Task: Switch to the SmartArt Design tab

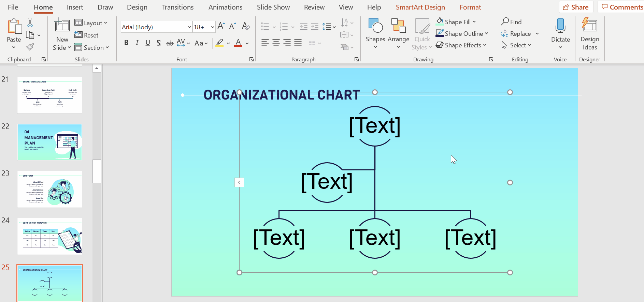Action: point(420,7)
